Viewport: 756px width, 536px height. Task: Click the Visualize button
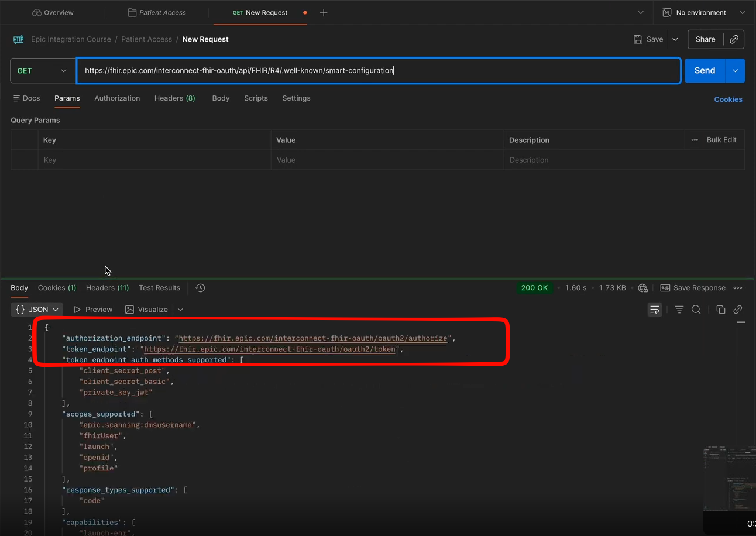(x=146, y=310)
